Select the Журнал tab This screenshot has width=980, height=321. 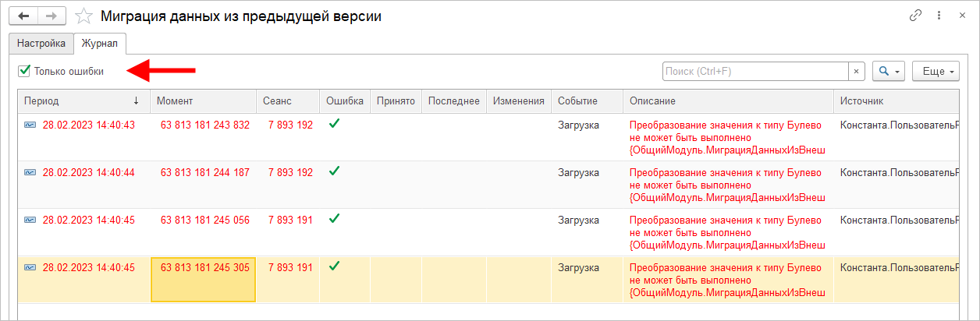(x=100, y=44)
